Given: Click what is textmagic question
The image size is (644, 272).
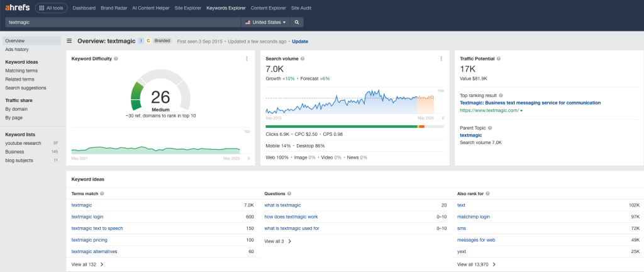Looking at the screenshot, I should [282, 205].
